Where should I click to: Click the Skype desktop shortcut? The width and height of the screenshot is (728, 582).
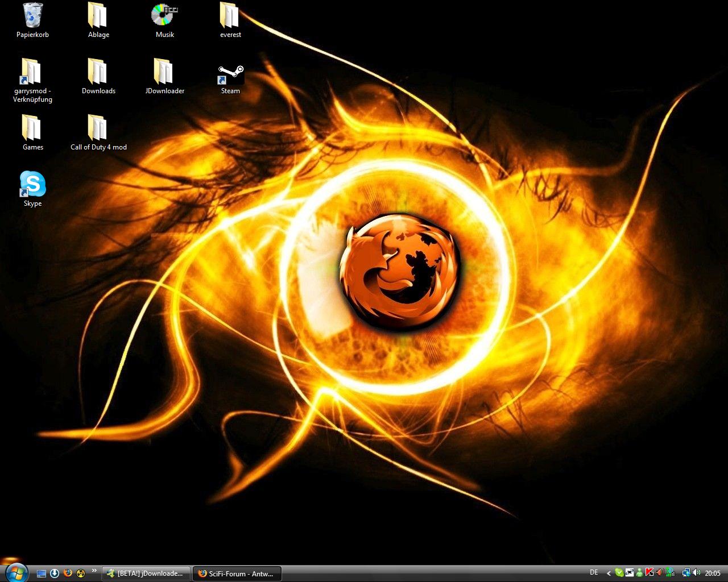point(32,185)
